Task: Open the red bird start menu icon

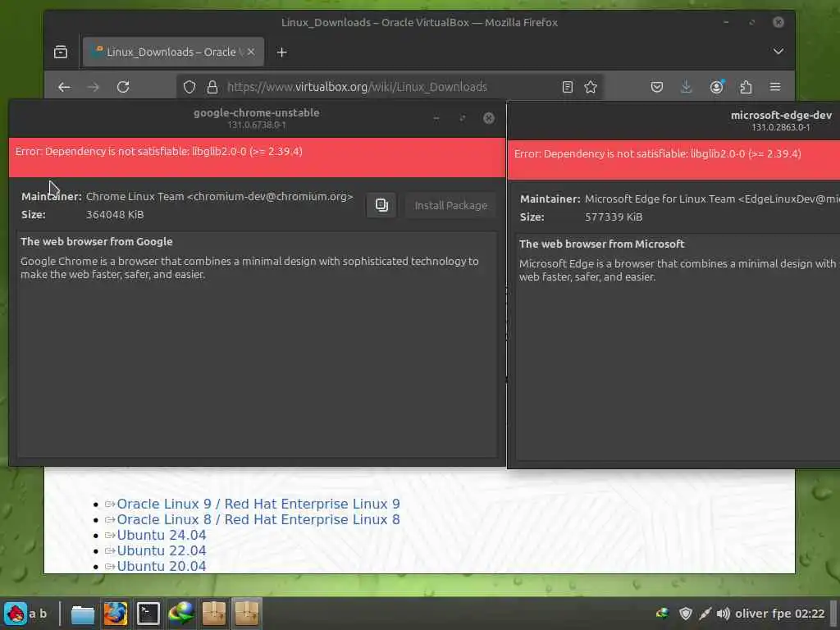Action: point(16,614)
